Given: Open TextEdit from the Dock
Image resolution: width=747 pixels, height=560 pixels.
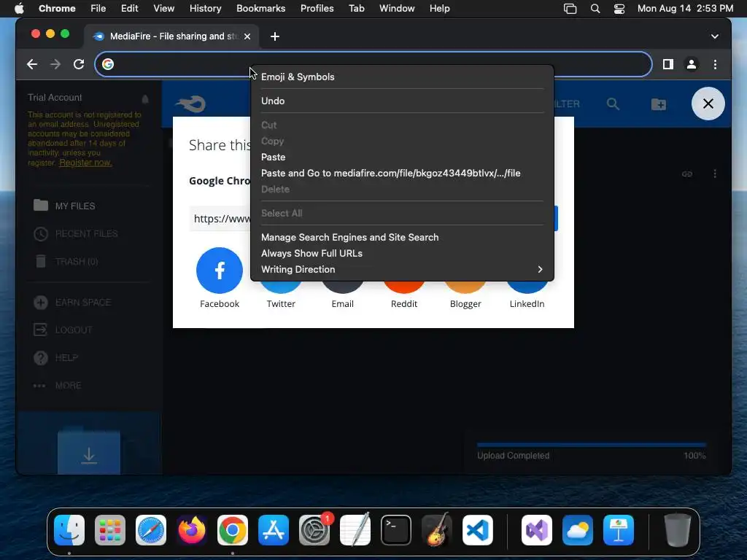Looking at the screenshot, I should point(355,530).
